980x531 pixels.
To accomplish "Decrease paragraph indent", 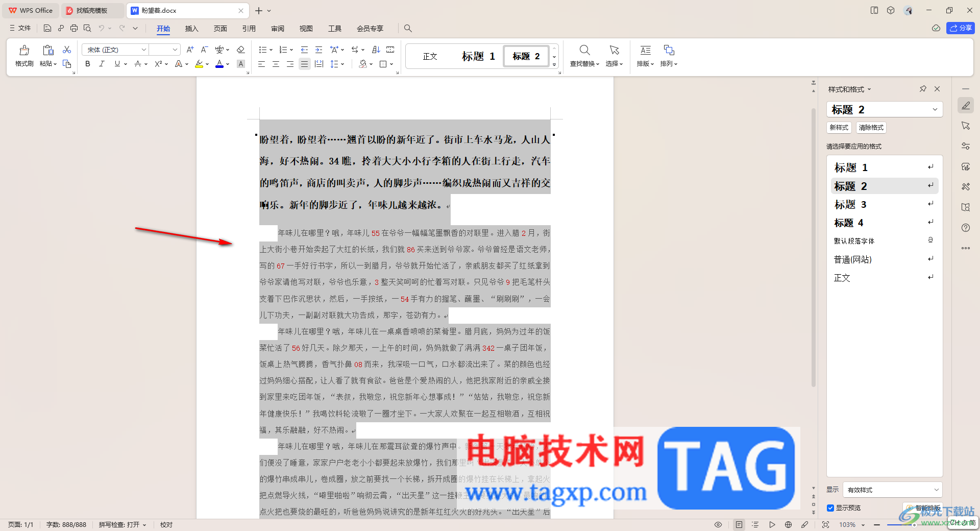I will tap(304, 50).
